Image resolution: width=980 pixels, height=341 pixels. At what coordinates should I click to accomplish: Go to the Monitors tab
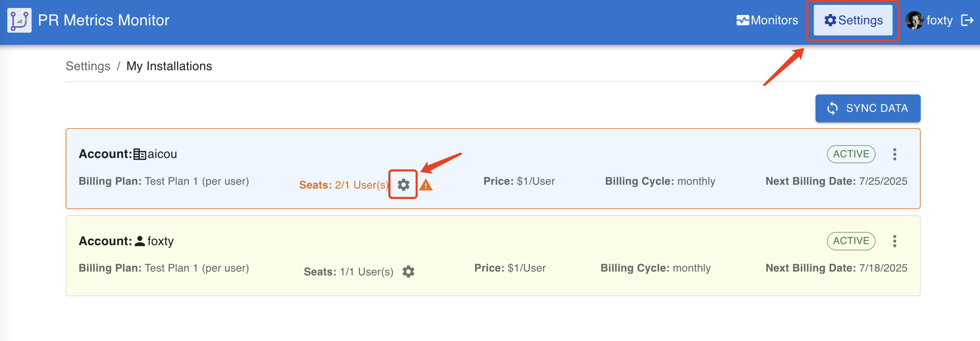[x=767, y=20]
